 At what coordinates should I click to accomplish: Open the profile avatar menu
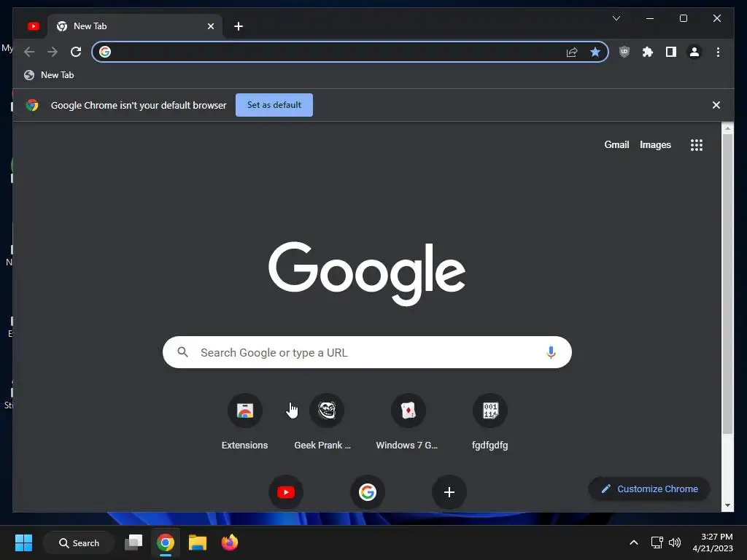point(694,52)
